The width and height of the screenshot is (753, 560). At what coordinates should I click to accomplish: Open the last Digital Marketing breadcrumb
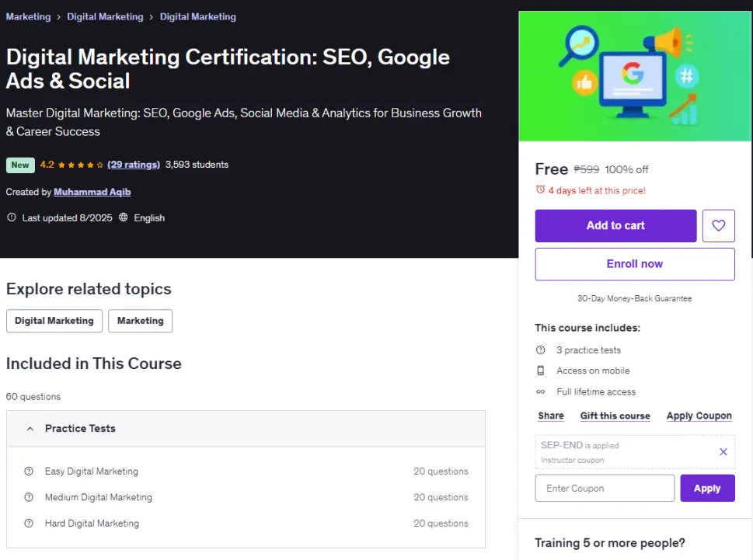[198, 17]
